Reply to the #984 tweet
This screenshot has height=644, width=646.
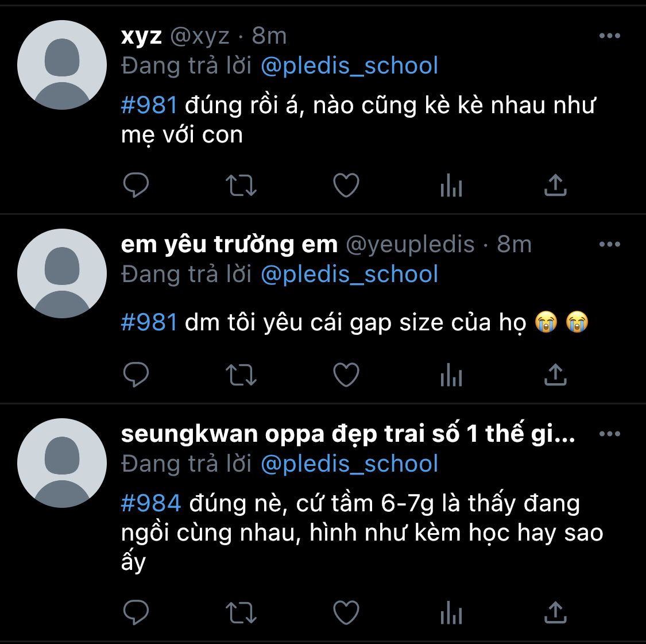136,612
